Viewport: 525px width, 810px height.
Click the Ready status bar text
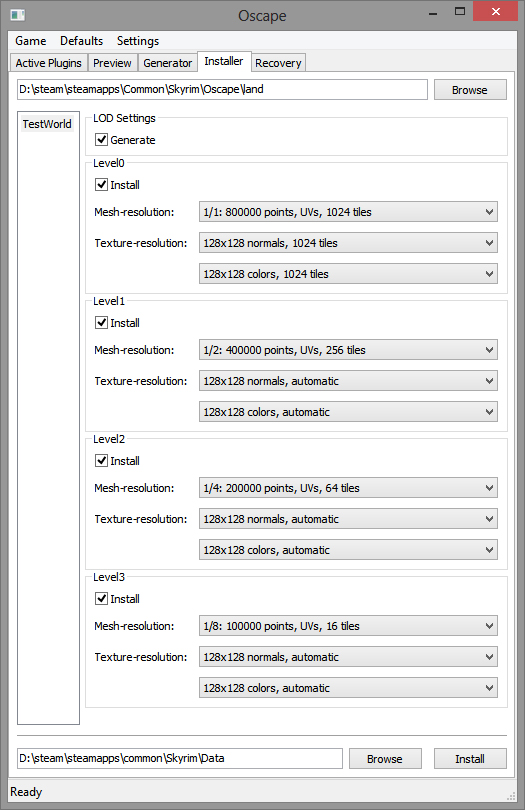tap(26, 791)
